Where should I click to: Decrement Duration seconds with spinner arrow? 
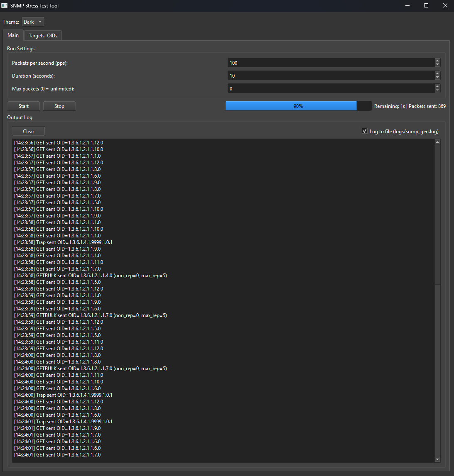[x=437, y=78]
